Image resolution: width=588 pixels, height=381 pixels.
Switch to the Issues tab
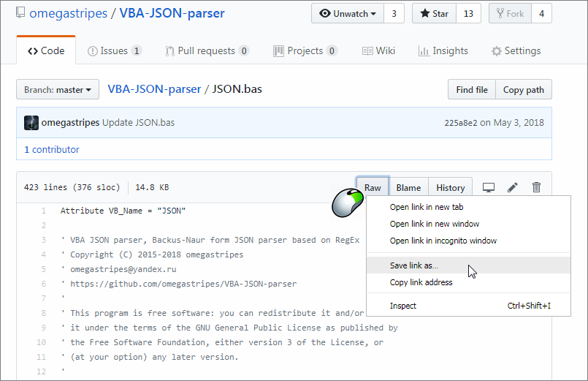pos(115,50)
